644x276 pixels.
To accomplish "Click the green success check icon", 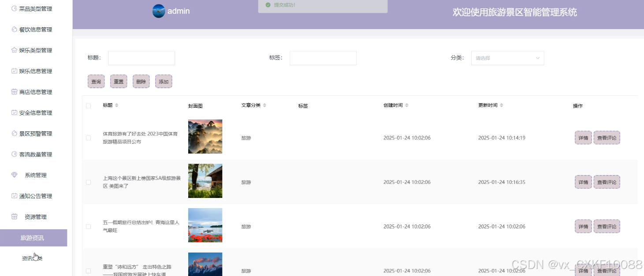I will 268,5.
